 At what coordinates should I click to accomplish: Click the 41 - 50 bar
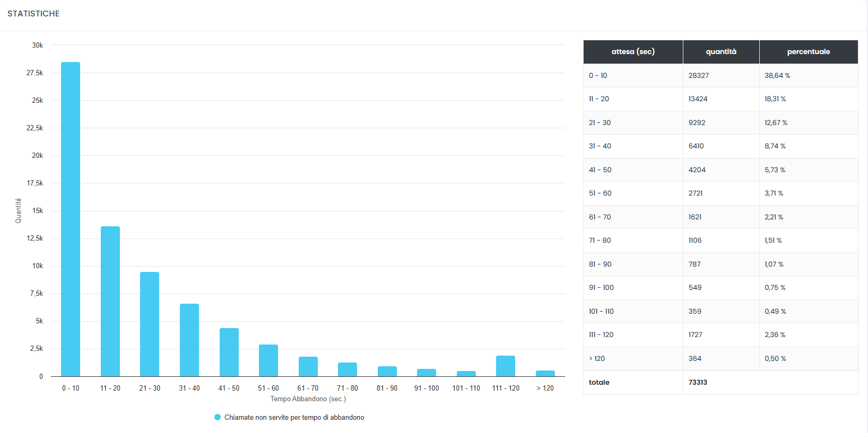click(x=229, y=352)
